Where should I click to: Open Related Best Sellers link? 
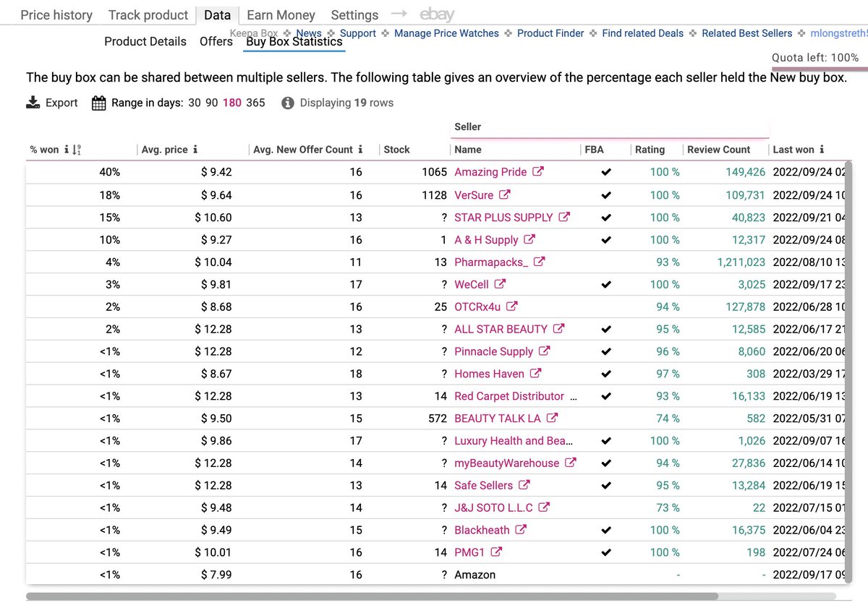point(747,33)
